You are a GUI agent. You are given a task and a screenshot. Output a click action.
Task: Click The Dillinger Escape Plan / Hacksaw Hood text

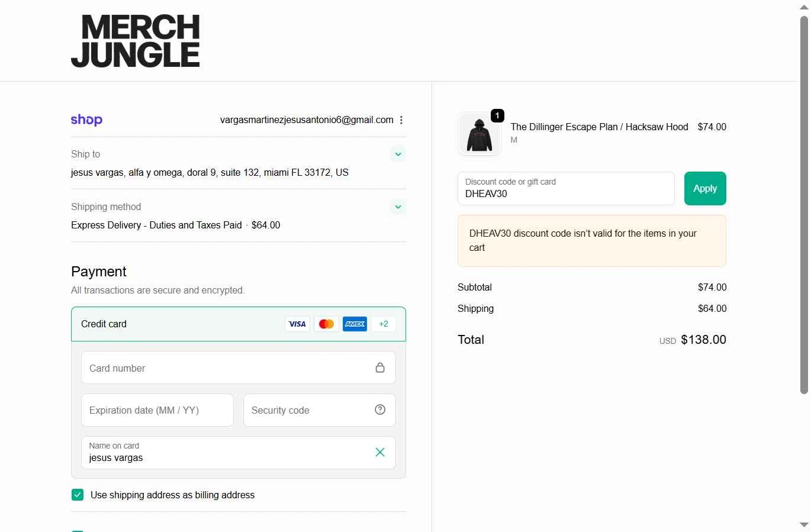tap(599, 127)
